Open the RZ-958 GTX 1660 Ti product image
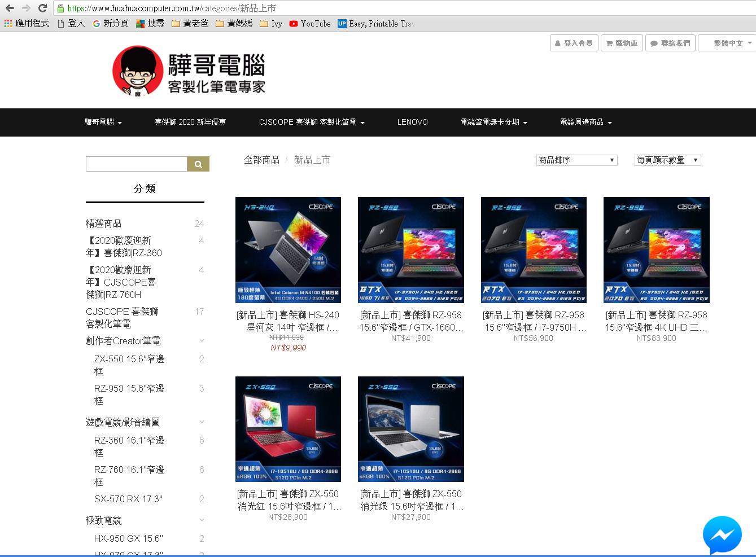The image size is (756, 557). click(x=411, y=250)
